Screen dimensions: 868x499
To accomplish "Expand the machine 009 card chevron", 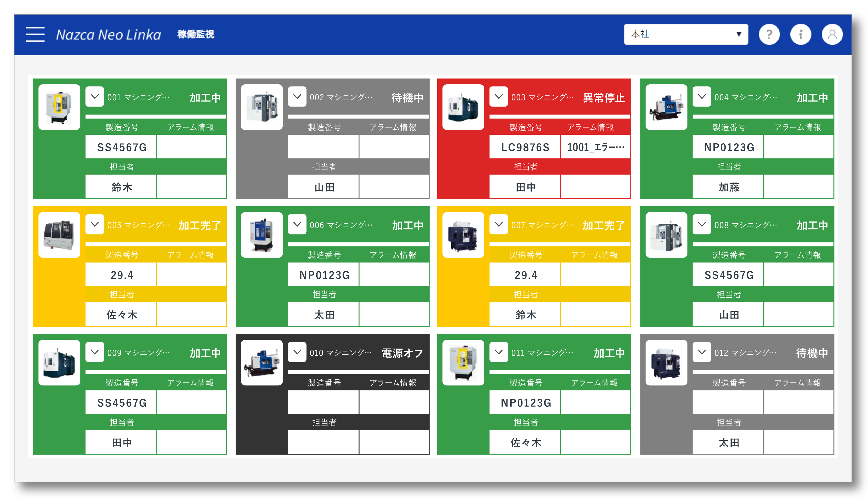I will [x=95, y=352].
